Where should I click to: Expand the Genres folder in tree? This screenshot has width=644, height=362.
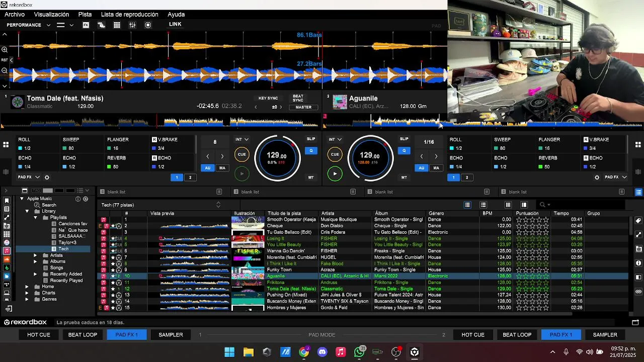[27, 299]
